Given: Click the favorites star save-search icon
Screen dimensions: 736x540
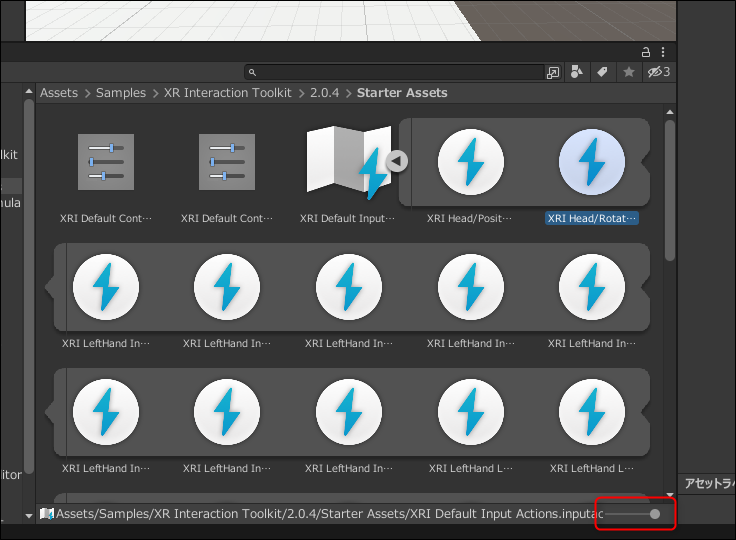Looking at the screenshot, I should (x=629, y=72).
